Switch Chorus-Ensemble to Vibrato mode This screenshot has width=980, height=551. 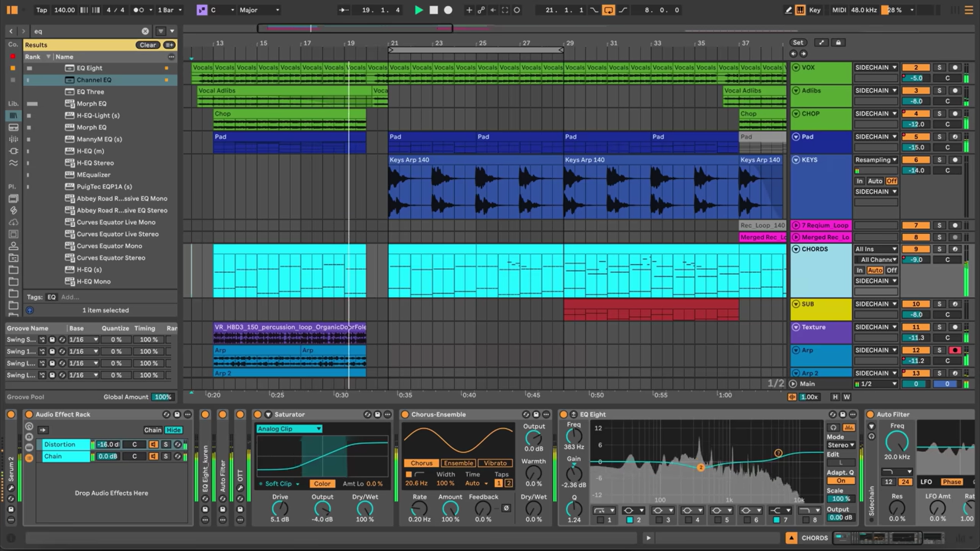(x=495, y=463)
